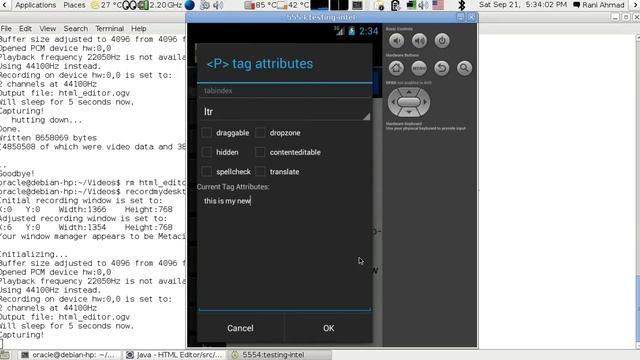Open the terminal View menu
640x360 pixels.
[x=47, y=29]
